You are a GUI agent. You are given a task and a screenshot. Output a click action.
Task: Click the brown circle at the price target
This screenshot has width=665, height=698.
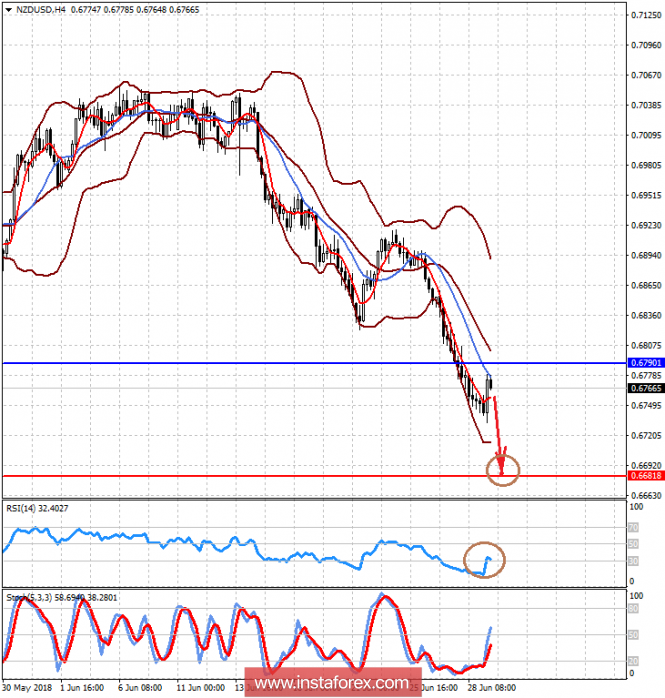click(x=504, y=468)
